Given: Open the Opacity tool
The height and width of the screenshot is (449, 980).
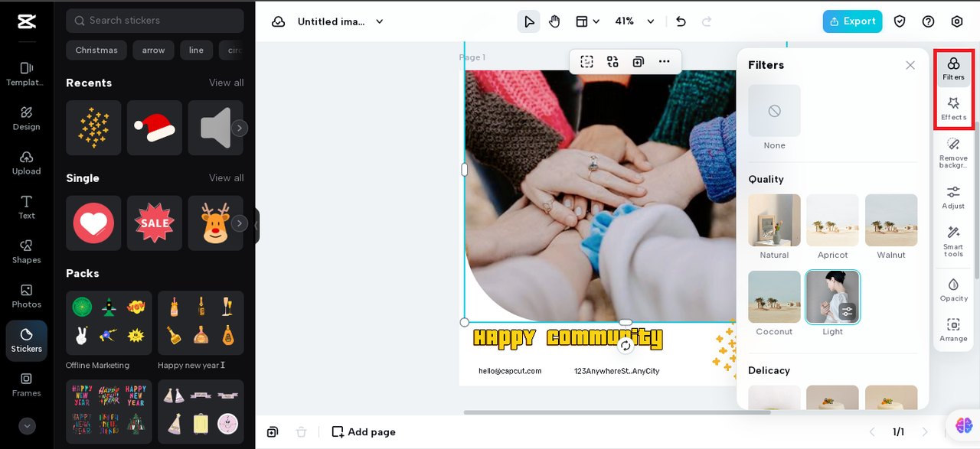Looking at the screenshot, I should [953, 290].
